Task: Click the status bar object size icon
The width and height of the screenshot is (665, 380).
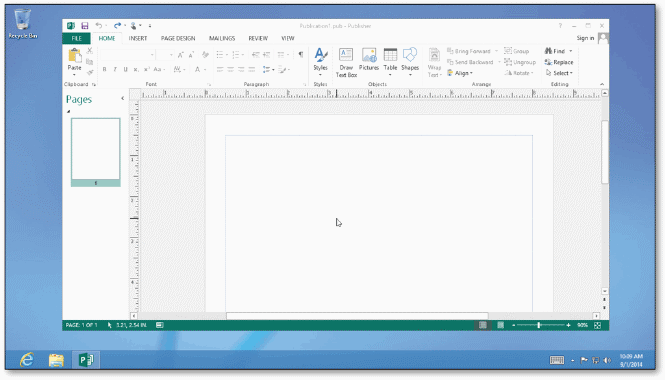Action: click(x=159, y=325)
